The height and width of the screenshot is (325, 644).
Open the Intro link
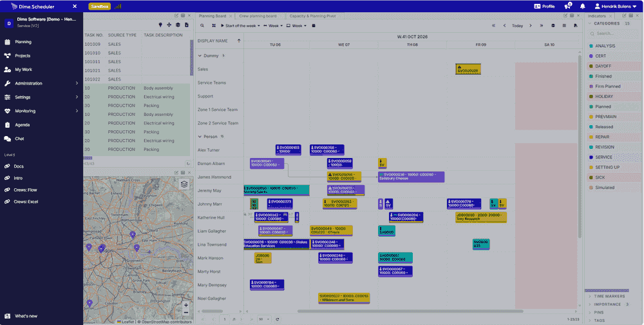coord(18,178)
